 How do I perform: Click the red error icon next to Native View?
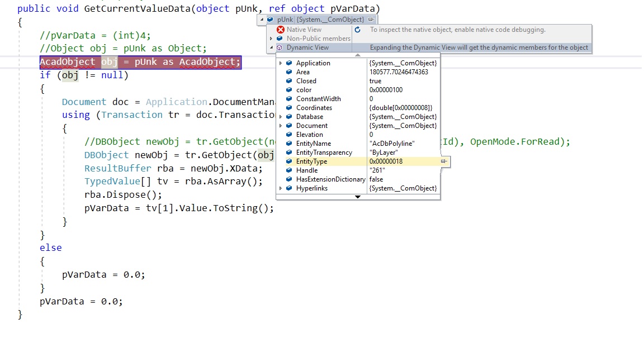click(280, 29)
